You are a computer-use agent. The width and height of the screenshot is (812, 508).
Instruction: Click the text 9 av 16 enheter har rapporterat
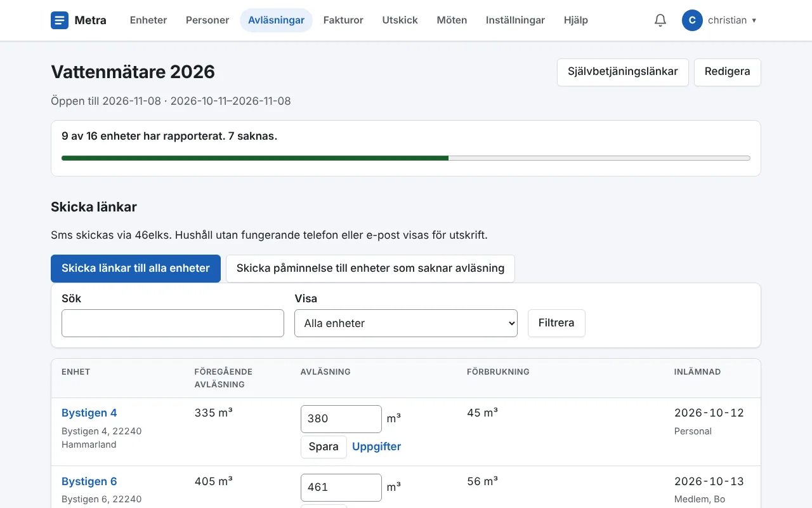tap(143, 136)
